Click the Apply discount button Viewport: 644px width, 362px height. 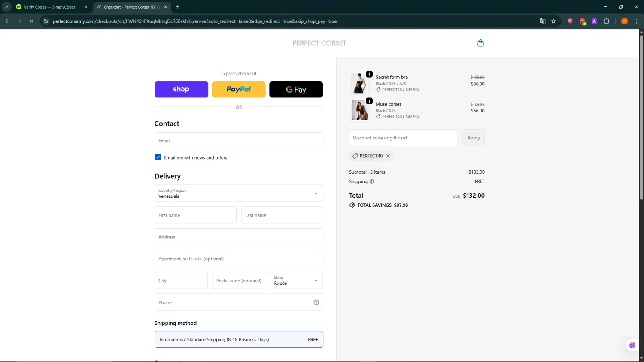tap(474, 138)
